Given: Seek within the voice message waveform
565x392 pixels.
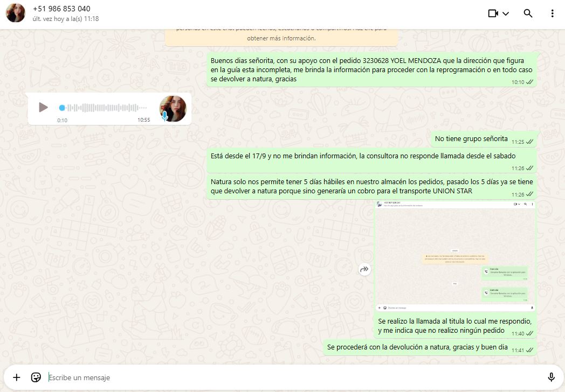Looking at the screenshot, I should (102, 108).
